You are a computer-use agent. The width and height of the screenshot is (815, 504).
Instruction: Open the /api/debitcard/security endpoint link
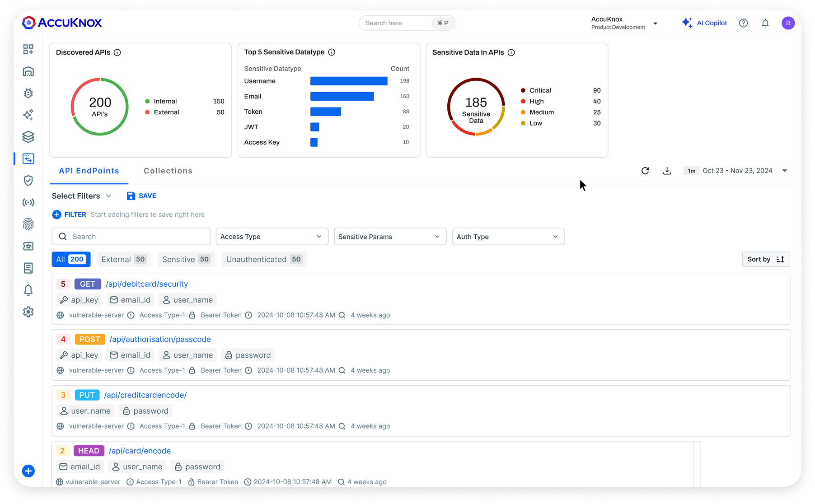(147, 284)
